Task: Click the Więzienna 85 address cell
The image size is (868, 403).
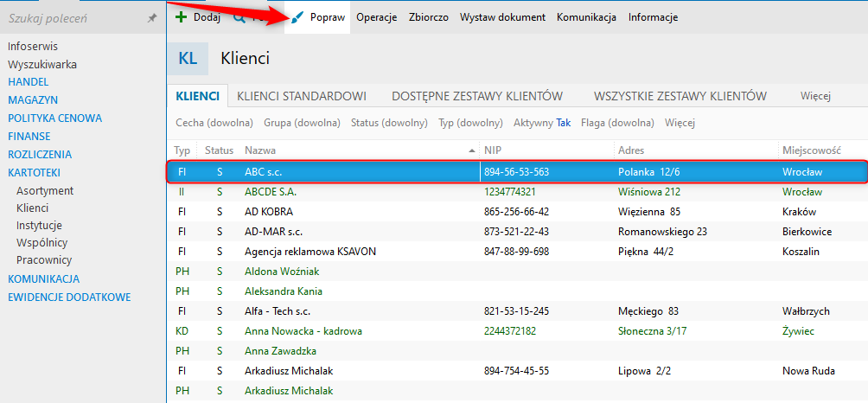Action: coord(649,212)
